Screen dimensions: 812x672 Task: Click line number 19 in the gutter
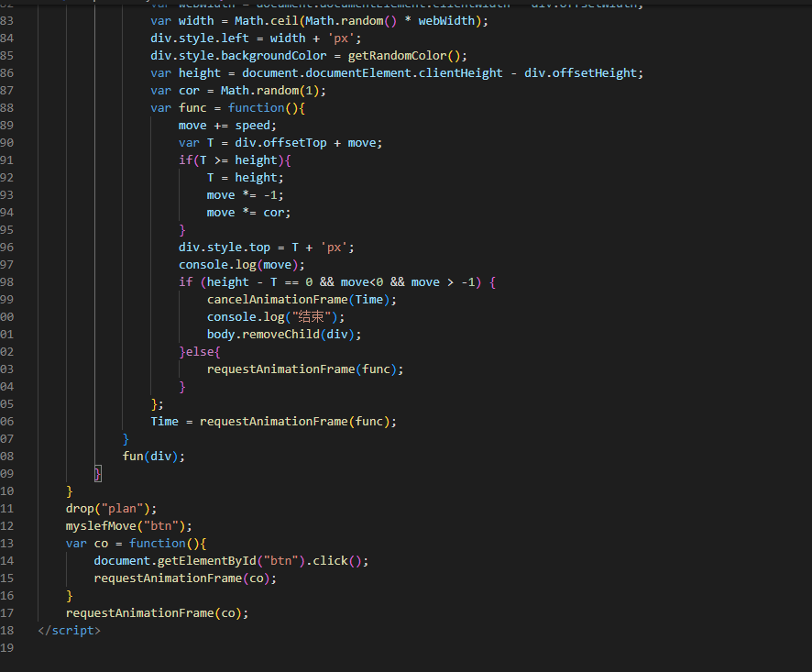point(7,647)
